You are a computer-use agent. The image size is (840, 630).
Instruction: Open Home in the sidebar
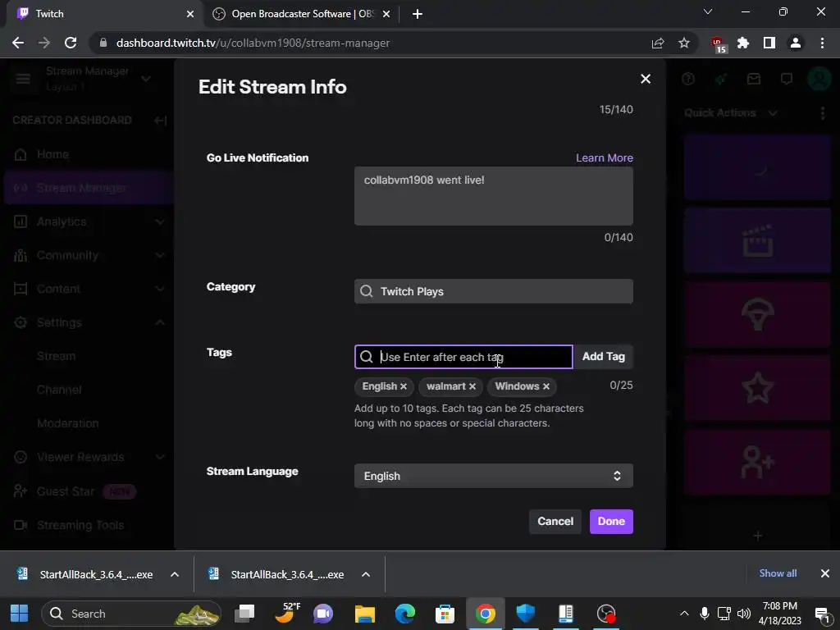pyautogui.click(x=89, y=155)
